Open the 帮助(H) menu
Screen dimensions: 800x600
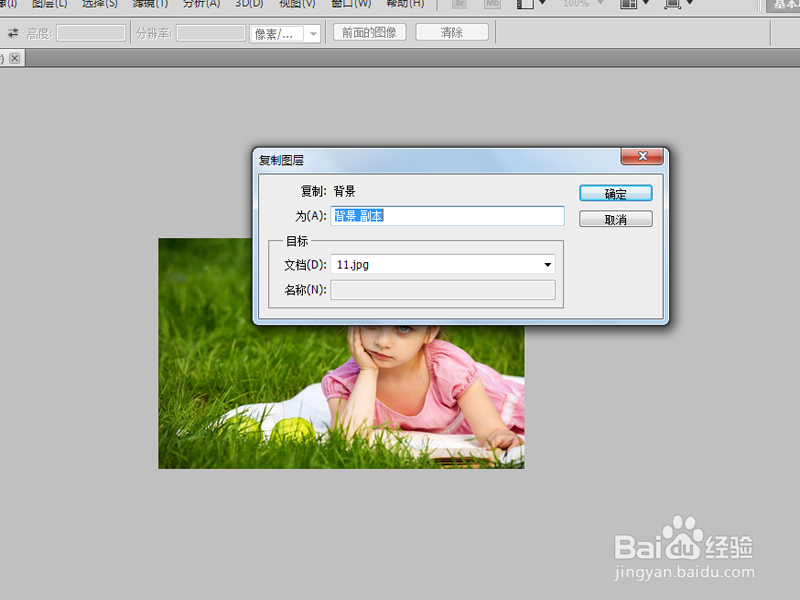[405, 4]
